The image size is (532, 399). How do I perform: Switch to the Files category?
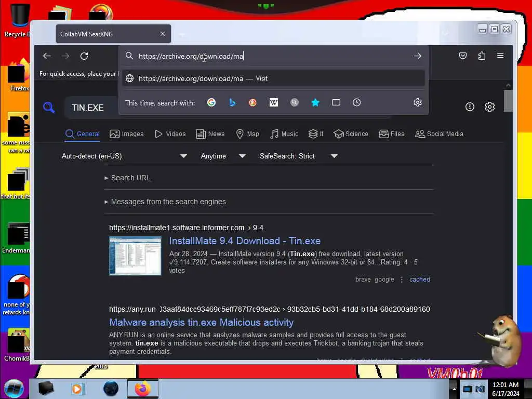tap(392, 134)
